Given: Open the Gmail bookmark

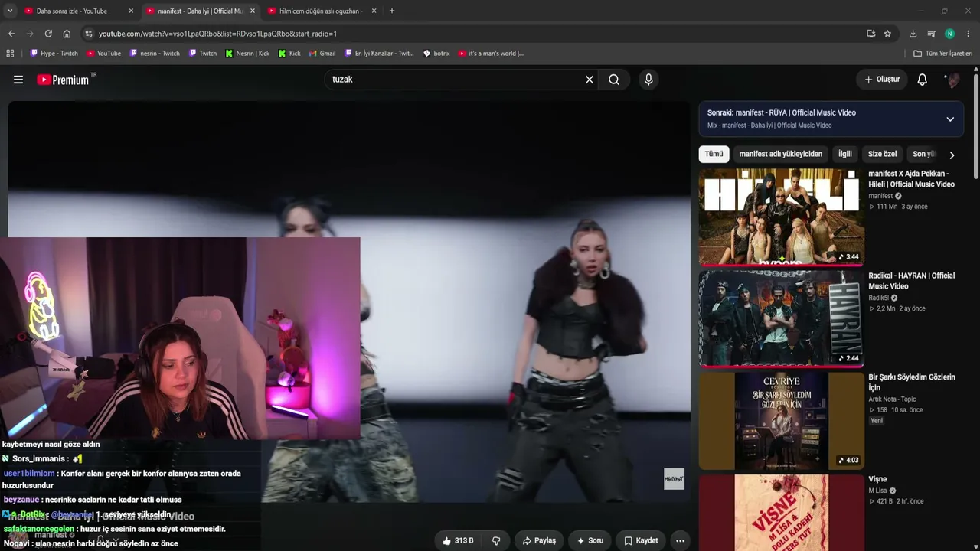Looking at the screenshot, I should click(322, 54).
